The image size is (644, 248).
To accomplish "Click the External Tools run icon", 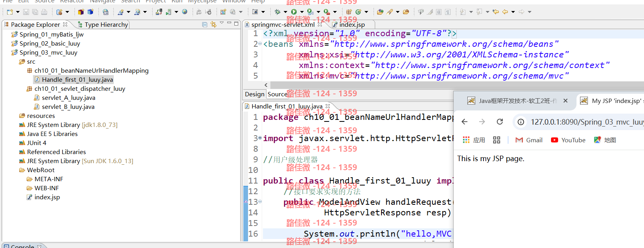I will coord(327,12).
